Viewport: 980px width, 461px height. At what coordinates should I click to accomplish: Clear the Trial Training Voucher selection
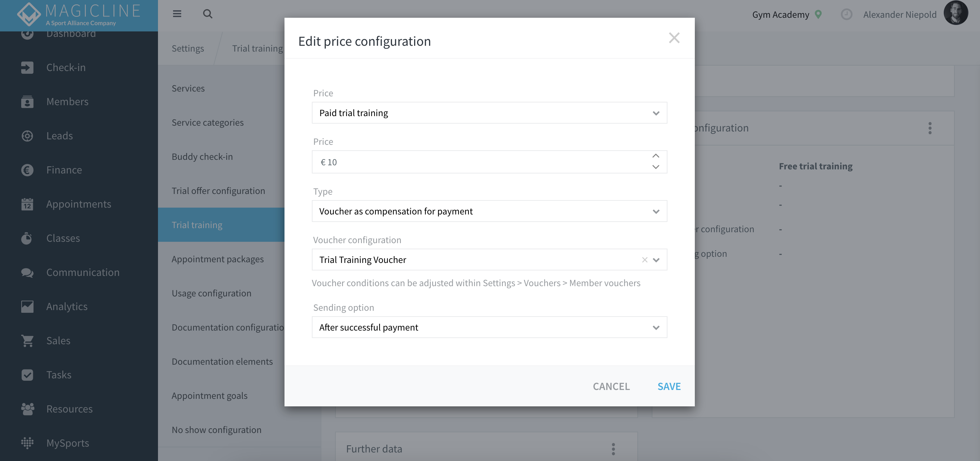(645, 260)
